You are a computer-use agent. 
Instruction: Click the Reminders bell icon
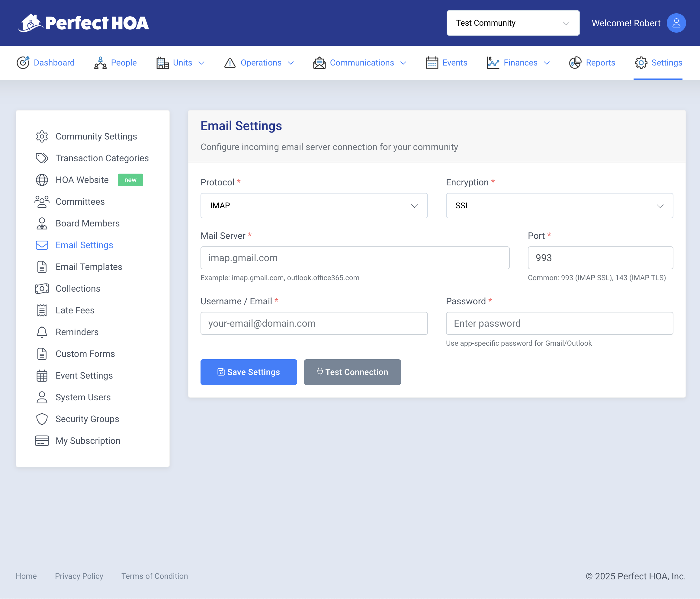(42, 332)
